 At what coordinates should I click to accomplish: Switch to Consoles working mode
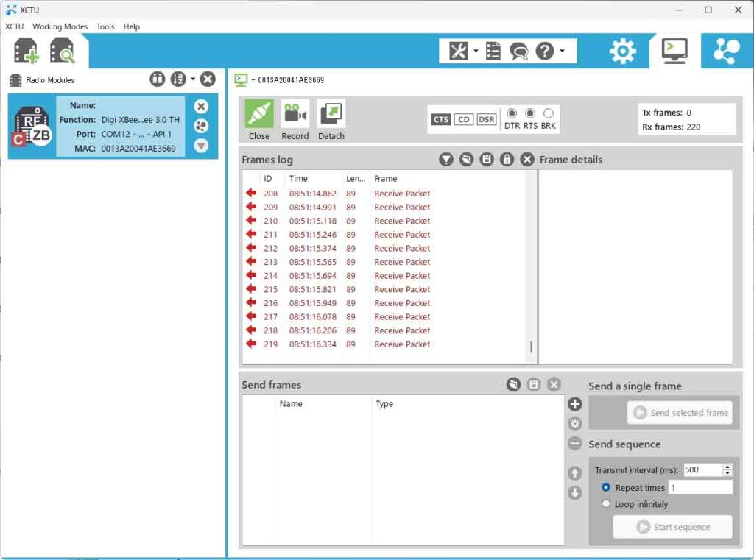(x=674, y=51)
